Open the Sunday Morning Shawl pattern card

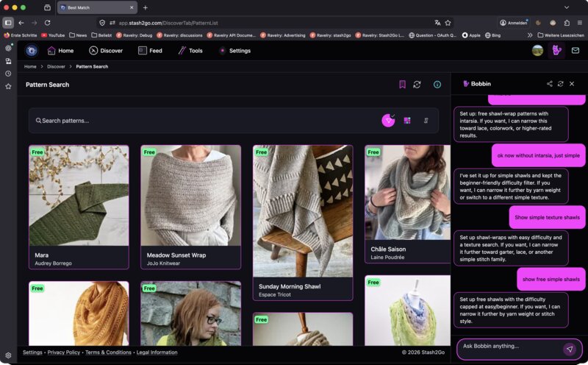point(303,223)
